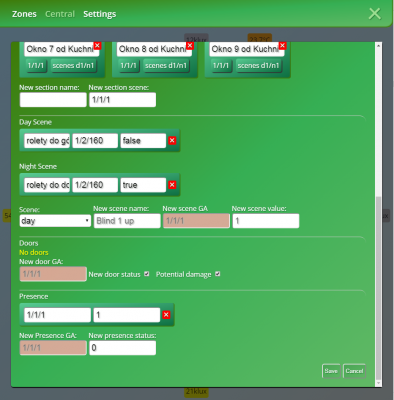Focus New scene value field
The image size is (394, 400).
266,221
